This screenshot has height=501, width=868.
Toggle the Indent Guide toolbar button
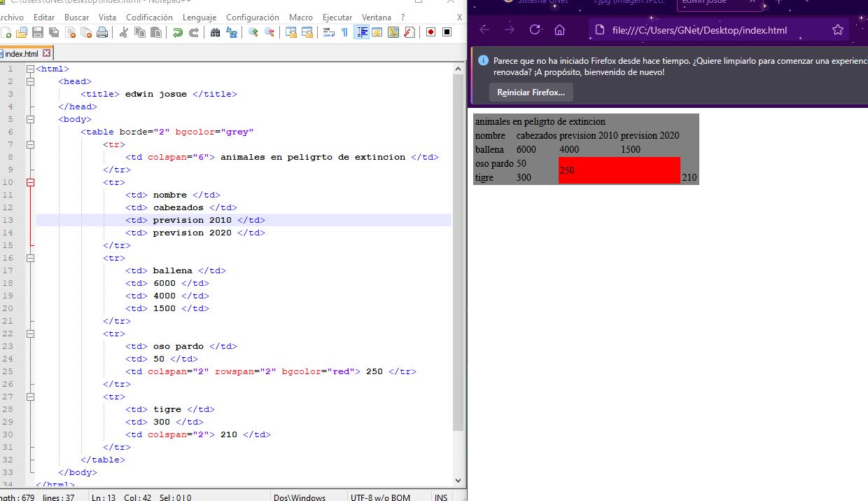coord(361,32)
